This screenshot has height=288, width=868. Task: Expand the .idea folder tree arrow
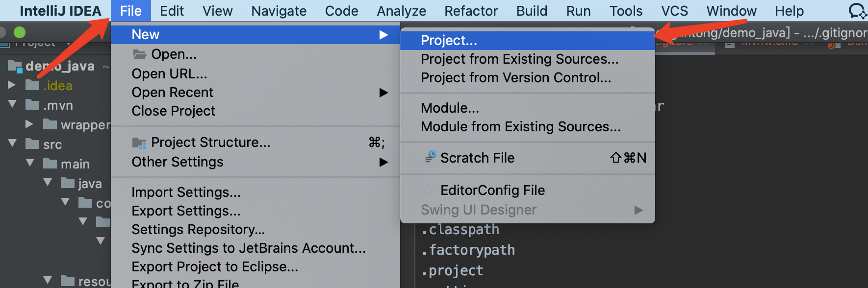click(12, 85)
